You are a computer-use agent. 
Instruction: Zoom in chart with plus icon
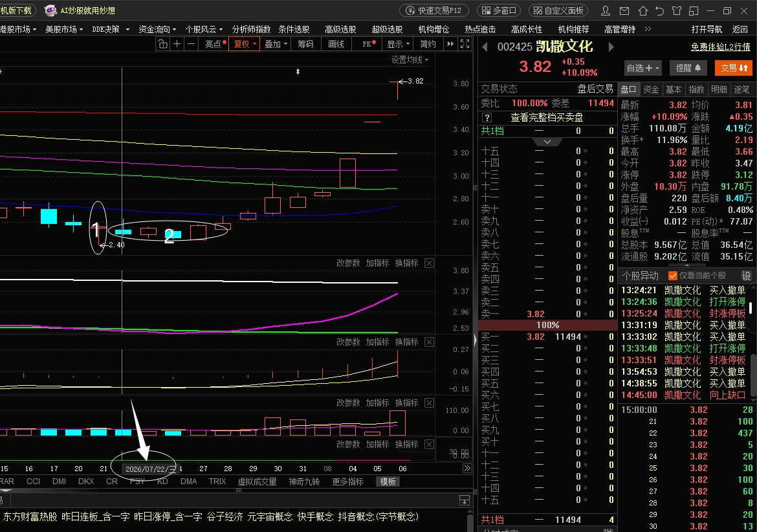pos(177,44)
